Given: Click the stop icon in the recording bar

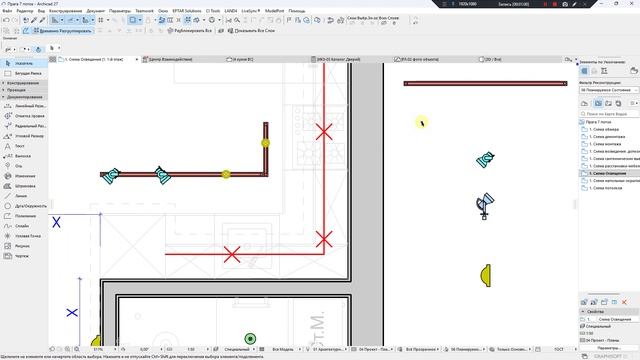Looking at the screenshot, I should (x=554, y=4).
